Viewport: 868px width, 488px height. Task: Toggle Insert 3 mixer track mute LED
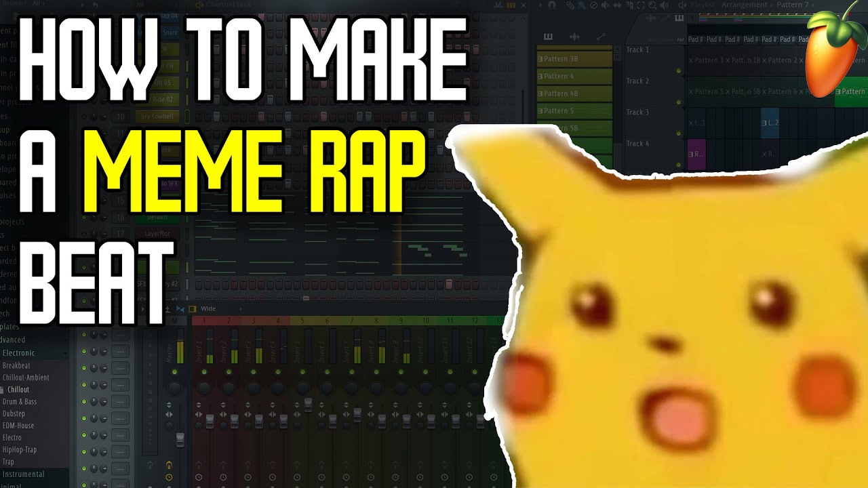click(x=254, y=372)
